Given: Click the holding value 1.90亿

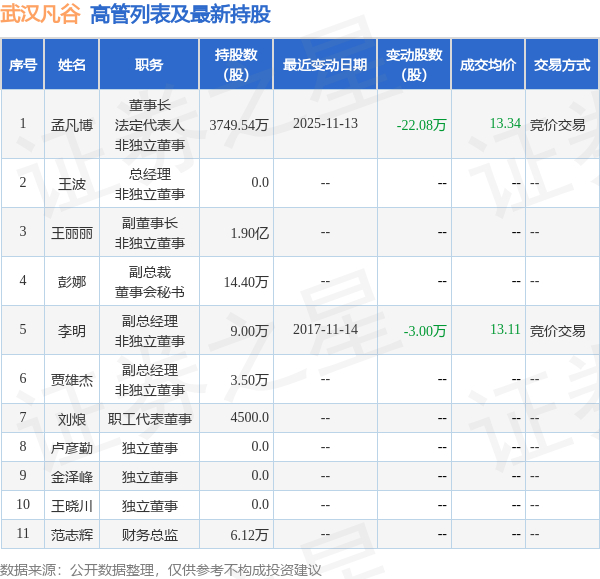Looking at the screenshot, I should coord(249,233).
